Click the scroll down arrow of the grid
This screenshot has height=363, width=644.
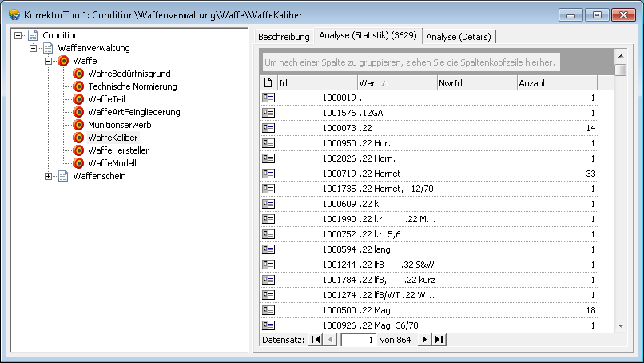[x=620, y=325]
